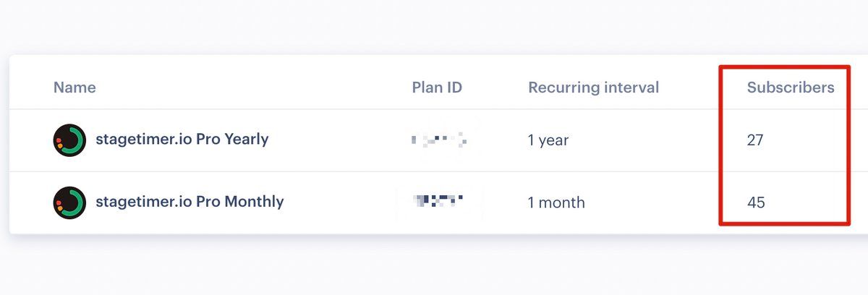Sort by the Name column header

tap(75, 87)
